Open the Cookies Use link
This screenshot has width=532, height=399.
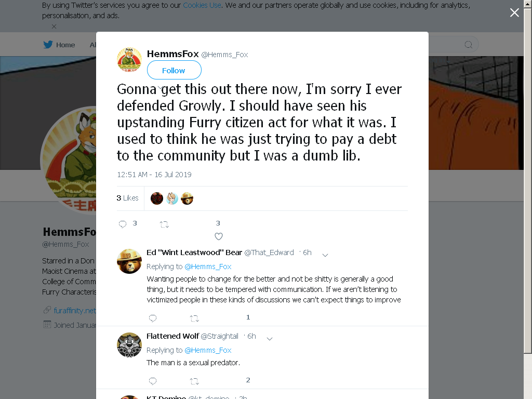click(202, 5)
